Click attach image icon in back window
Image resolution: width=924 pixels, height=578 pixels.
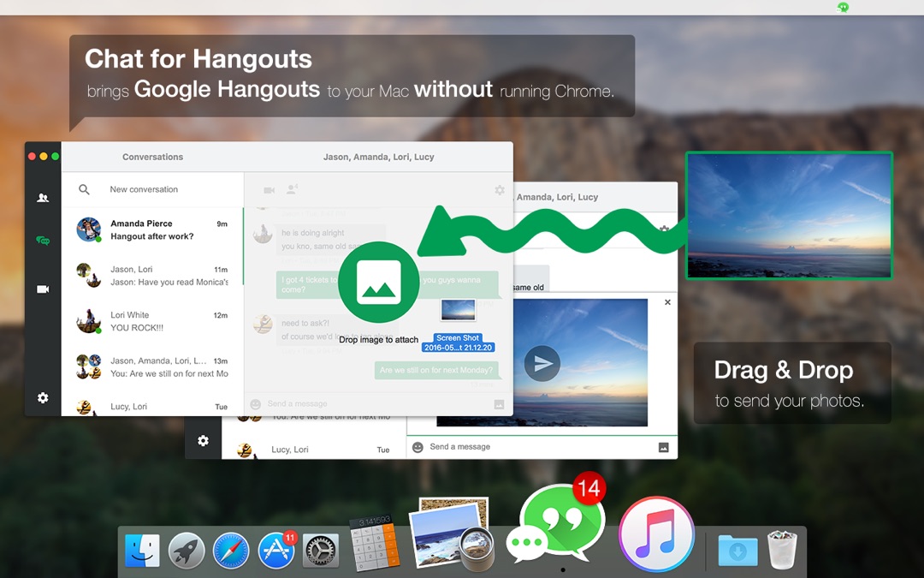point(664,447)
